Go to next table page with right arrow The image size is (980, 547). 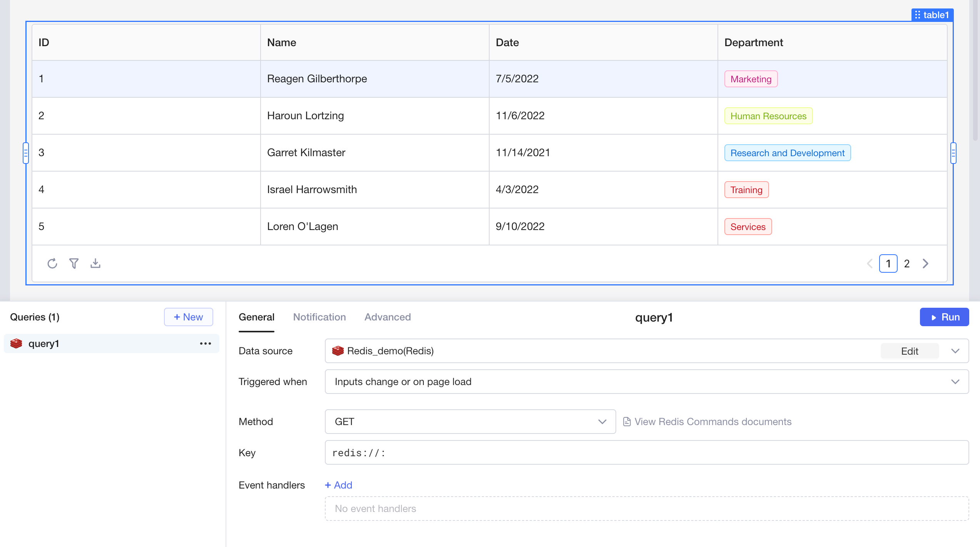click(x=925, y=263)
